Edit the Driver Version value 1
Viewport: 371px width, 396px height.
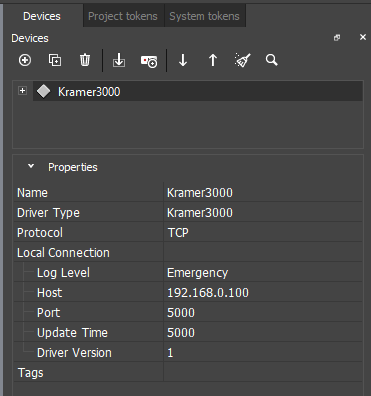click(x=263, y=353)
